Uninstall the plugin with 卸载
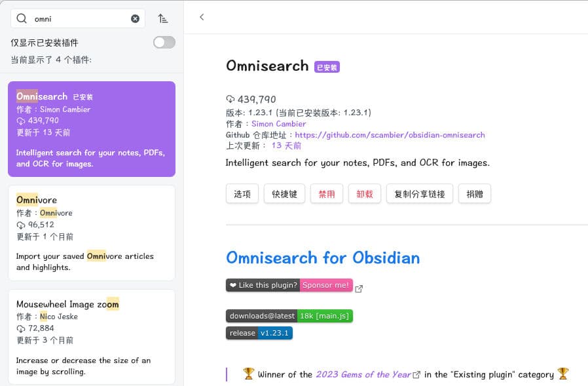This screenshot has width=588, height=386. (x=364, y=194)
